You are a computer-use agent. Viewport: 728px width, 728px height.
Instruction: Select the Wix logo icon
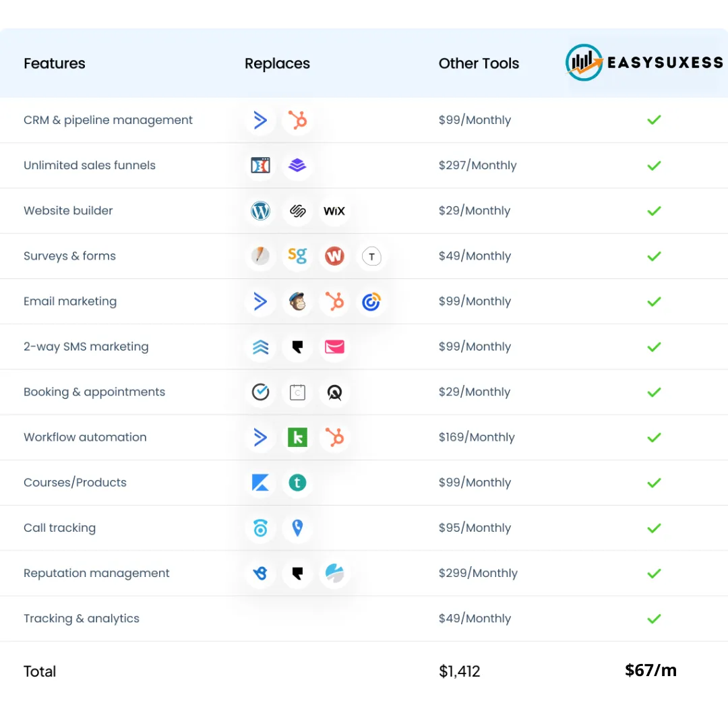point(334,211)
